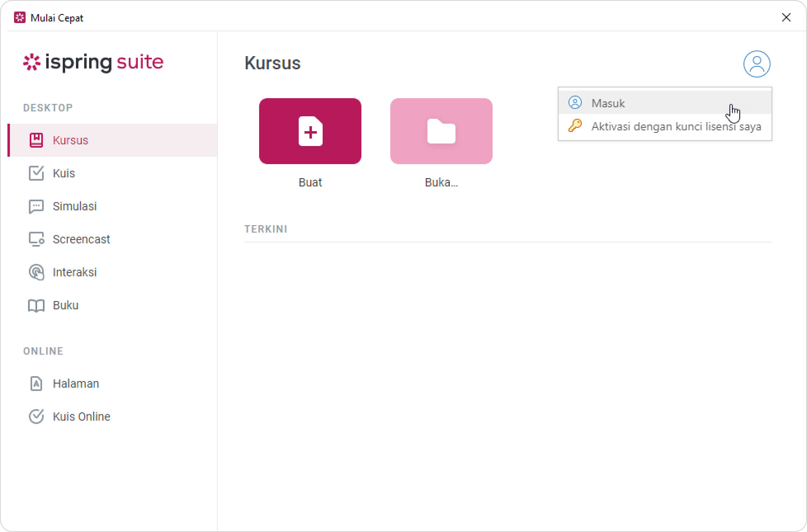
Task: Click the iSpring Suite logo
Action: pyautogui.click(x=93, y=62)
